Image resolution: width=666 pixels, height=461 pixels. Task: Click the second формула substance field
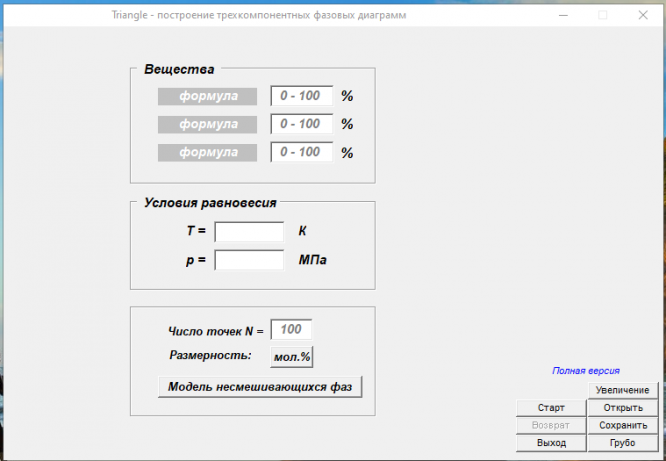(x=207, y=124)
